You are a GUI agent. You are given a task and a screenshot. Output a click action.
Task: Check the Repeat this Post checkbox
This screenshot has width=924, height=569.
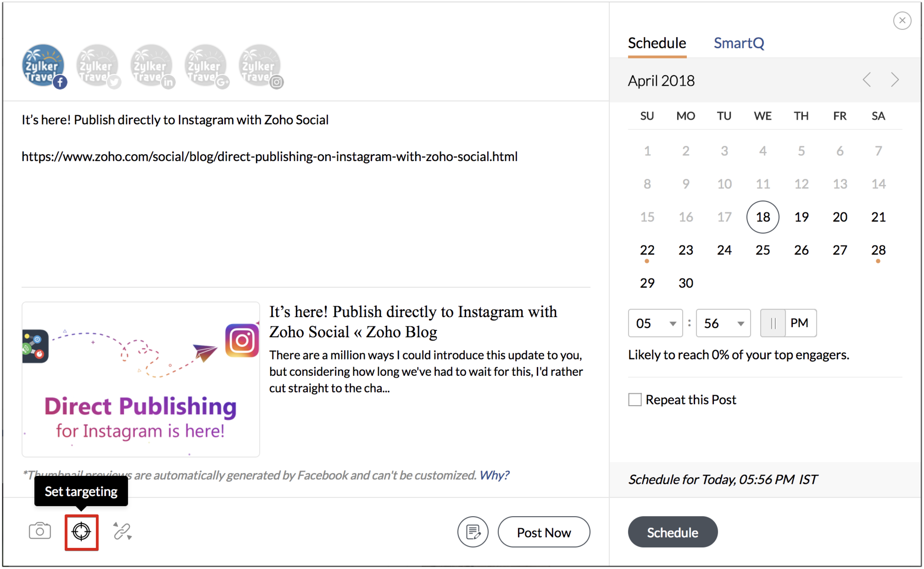(x=635, y=400)
